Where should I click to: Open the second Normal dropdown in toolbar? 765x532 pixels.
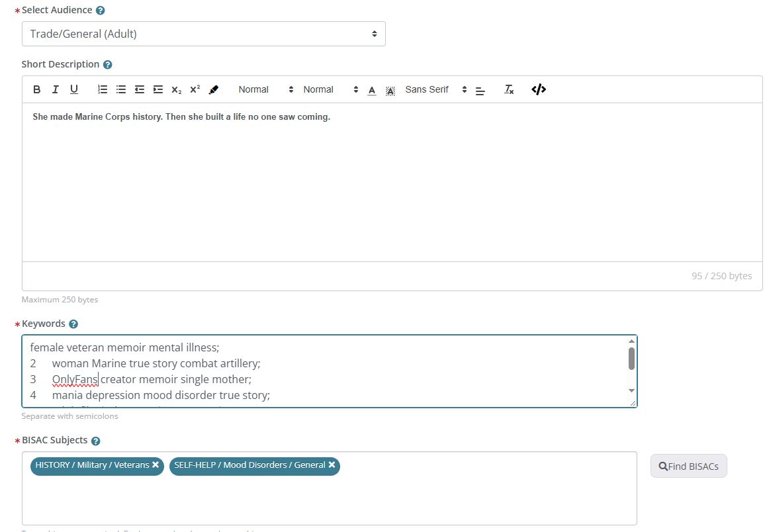pyautogui.click(x=330, y=89)
